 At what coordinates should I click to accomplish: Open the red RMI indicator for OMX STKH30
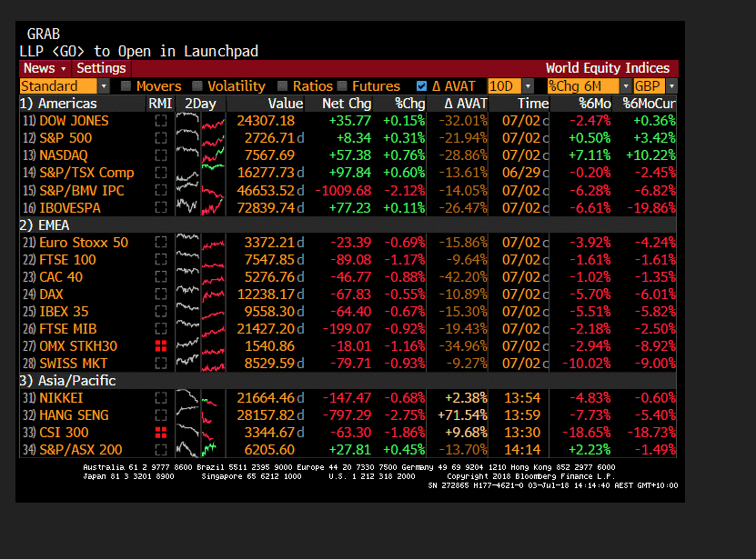click(x=161, y=346)
